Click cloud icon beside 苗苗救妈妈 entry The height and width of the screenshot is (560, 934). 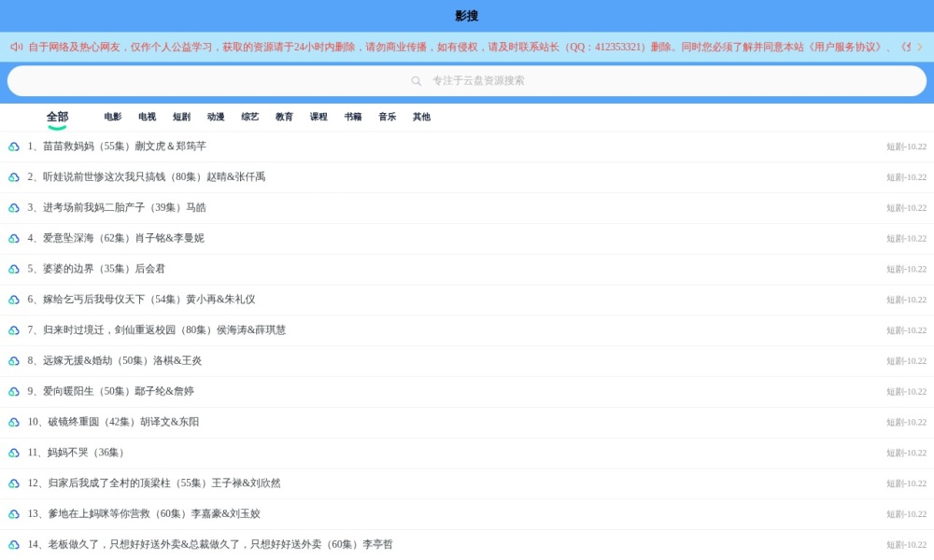point(14,147)
